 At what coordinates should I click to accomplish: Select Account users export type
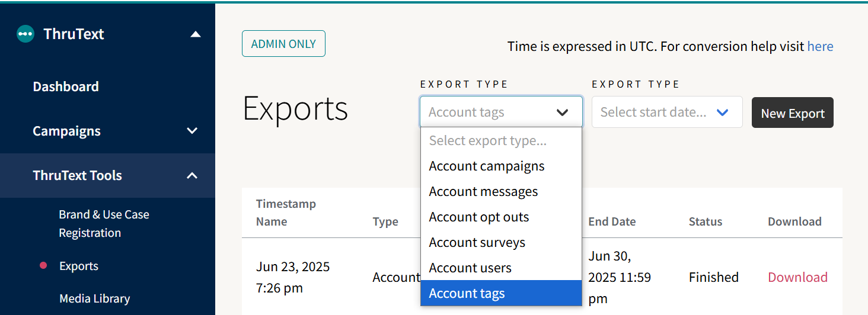click(501, 268)
